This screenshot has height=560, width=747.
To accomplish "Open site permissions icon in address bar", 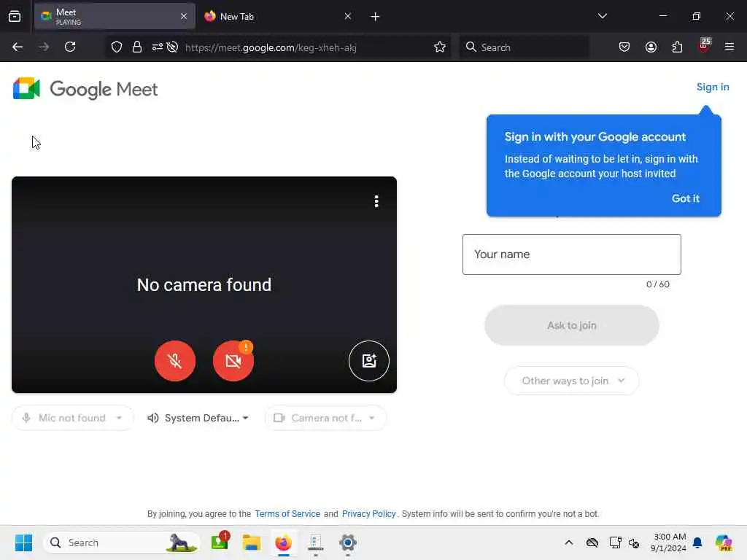I will [x=158, y=47].
